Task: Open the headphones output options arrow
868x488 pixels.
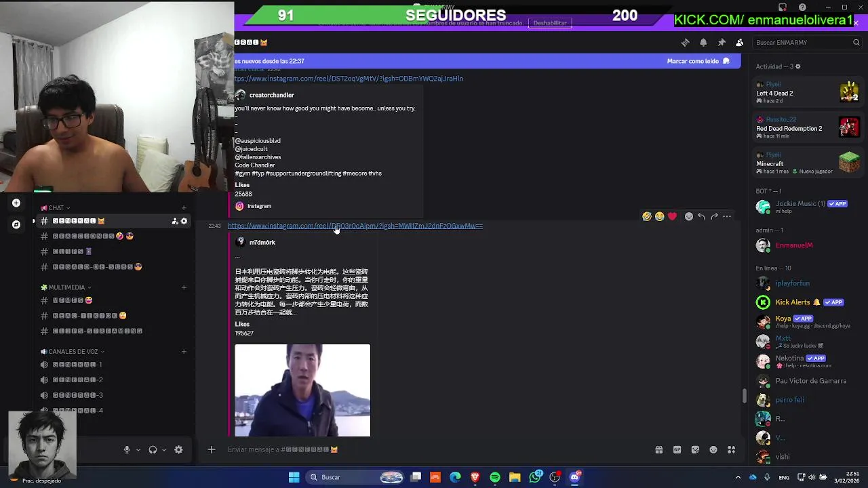Action: 163,449
